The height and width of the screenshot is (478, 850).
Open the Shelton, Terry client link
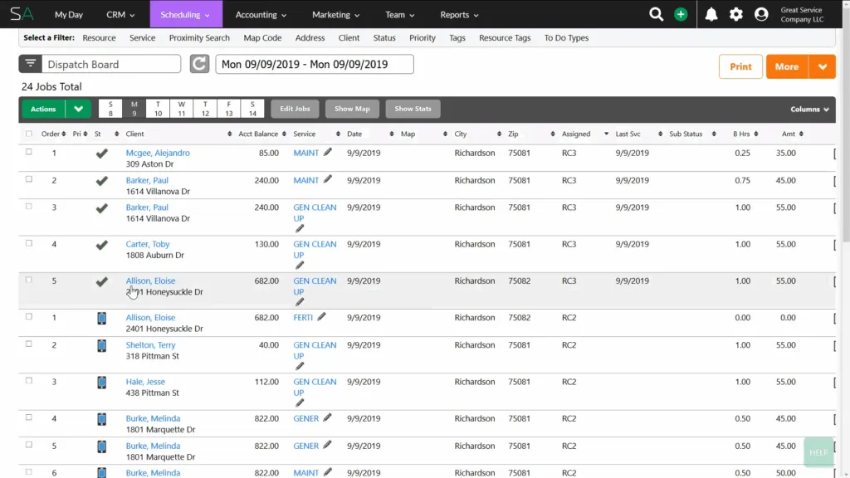coord(148,345)
